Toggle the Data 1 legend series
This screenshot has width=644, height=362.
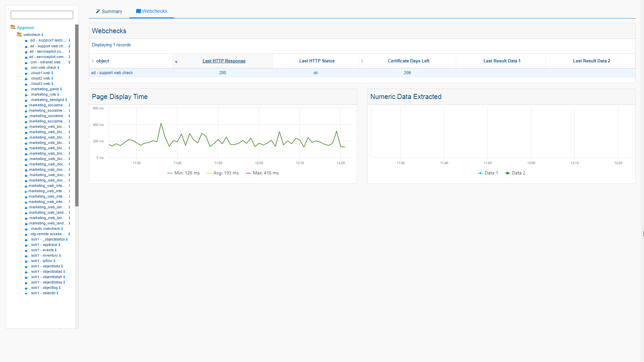click(488, 173)
